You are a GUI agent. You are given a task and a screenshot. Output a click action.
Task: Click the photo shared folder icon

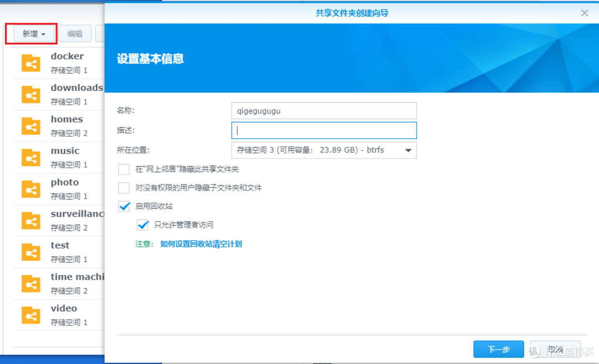pyautogui.click(x=31, y=189)
